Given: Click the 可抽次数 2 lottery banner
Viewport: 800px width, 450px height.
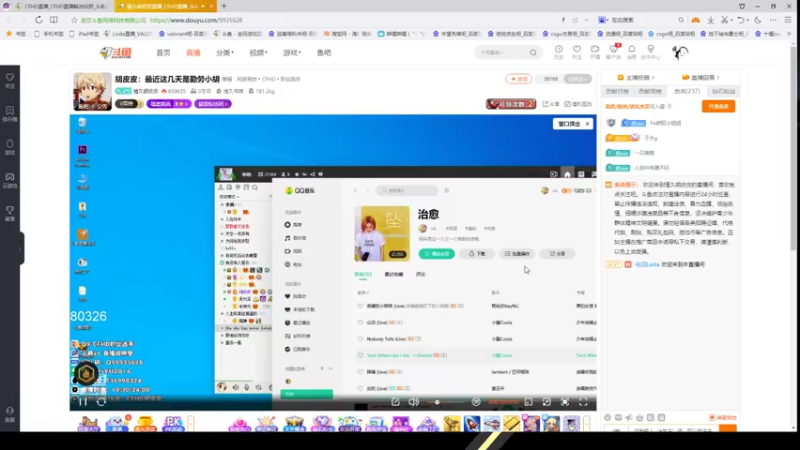Looking at the screenshot, I should coord(511,104).
